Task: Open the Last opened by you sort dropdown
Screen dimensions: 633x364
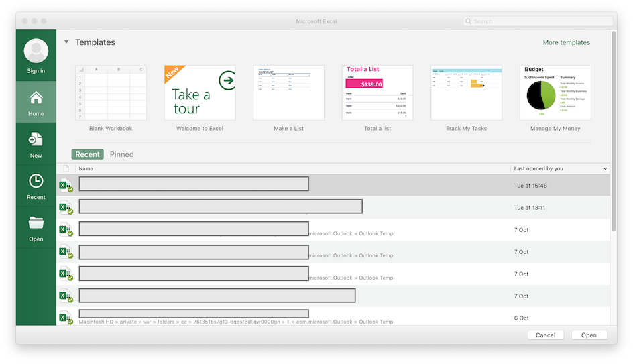Action: coord(605,168)
